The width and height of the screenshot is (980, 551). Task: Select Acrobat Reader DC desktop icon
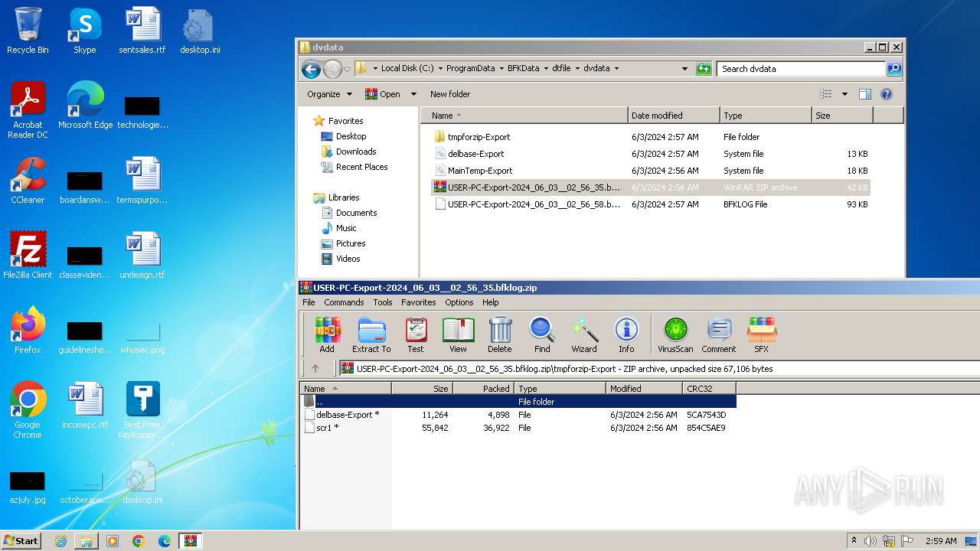[28, 110]
